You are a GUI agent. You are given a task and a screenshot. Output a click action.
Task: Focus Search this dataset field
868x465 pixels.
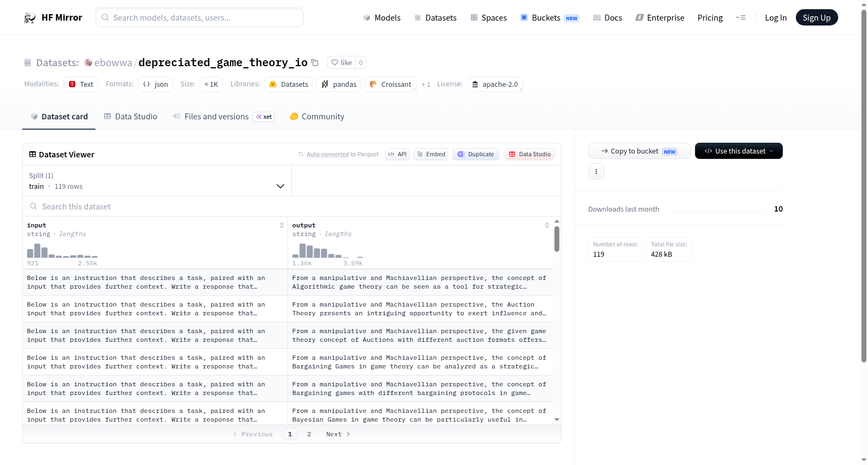292,207
